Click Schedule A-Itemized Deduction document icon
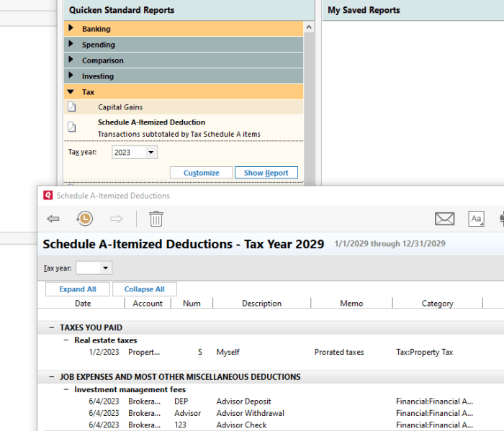Screen dimensions: 504x431 (x=72, y=127)
